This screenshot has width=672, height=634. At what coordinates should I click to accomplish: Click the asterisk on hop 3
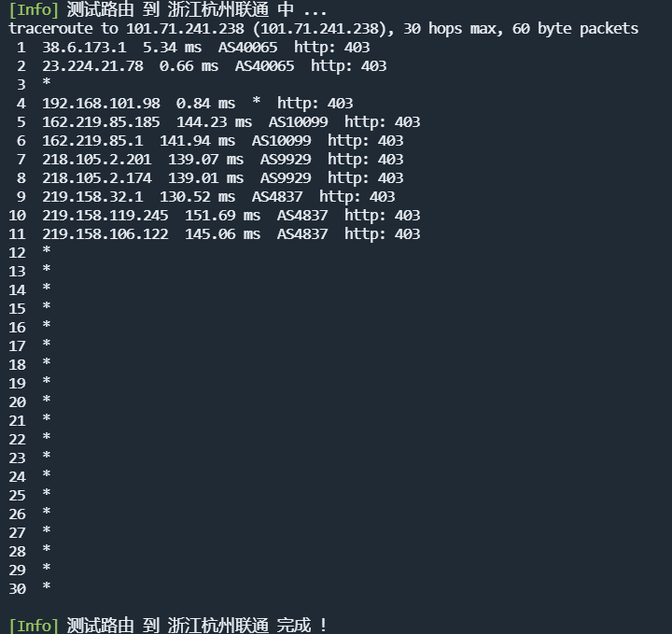coord(47,83)
